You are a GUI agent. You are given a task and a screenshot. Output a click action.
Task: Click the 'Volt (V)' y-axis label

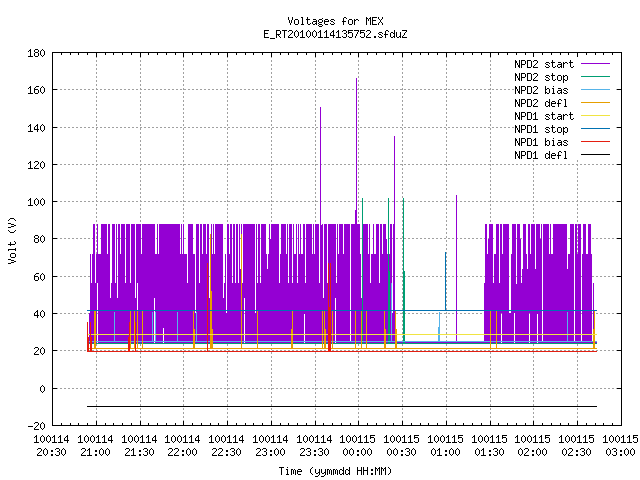[x=12, y=240]
